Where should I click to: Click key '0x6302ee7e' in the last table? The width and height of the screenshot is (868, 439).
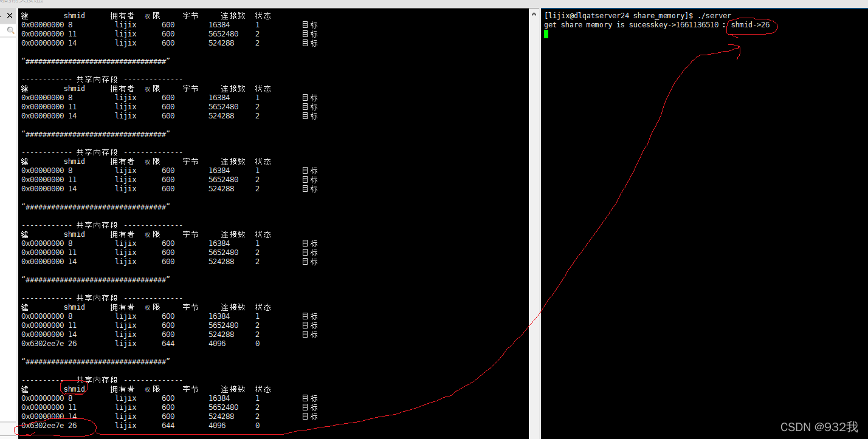tap(43, 426)
